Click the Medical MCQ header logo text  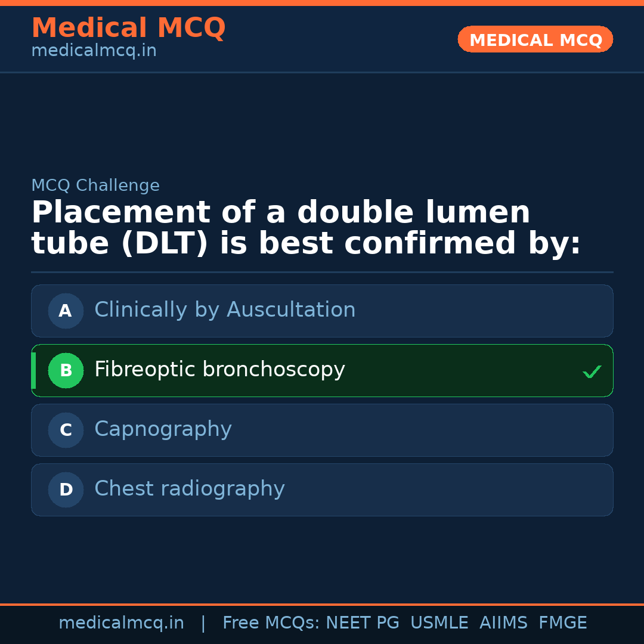[128, 28]
